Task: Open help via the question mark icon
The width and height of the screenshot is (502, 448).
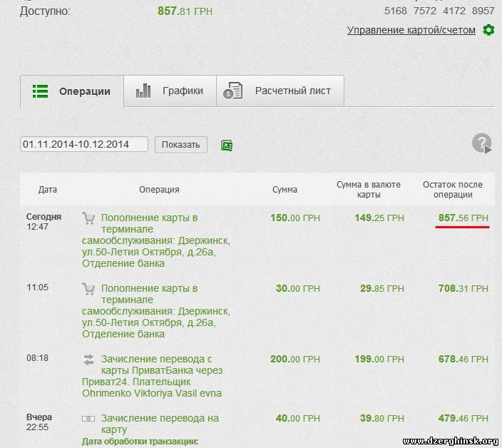Action: 482,143
